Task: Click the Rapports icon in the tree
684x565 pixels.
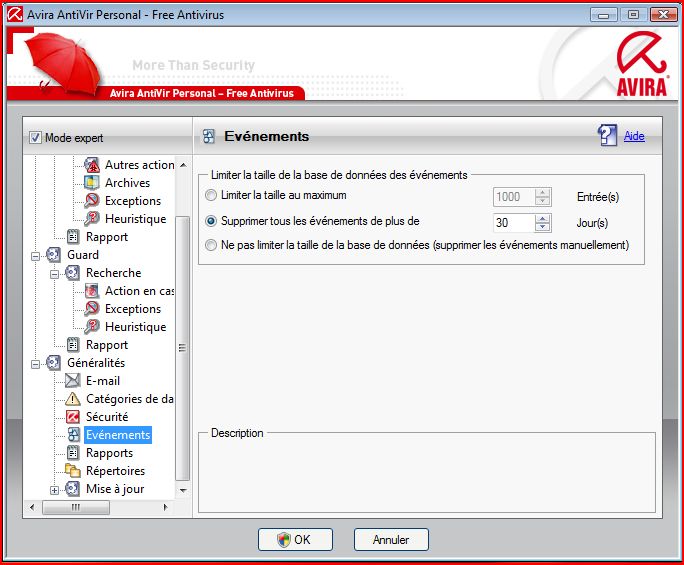Action: 73,453
